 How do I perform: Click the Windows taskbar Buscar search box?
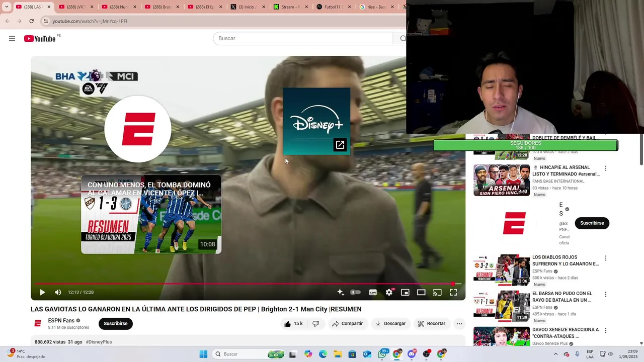tap(248, 354)
